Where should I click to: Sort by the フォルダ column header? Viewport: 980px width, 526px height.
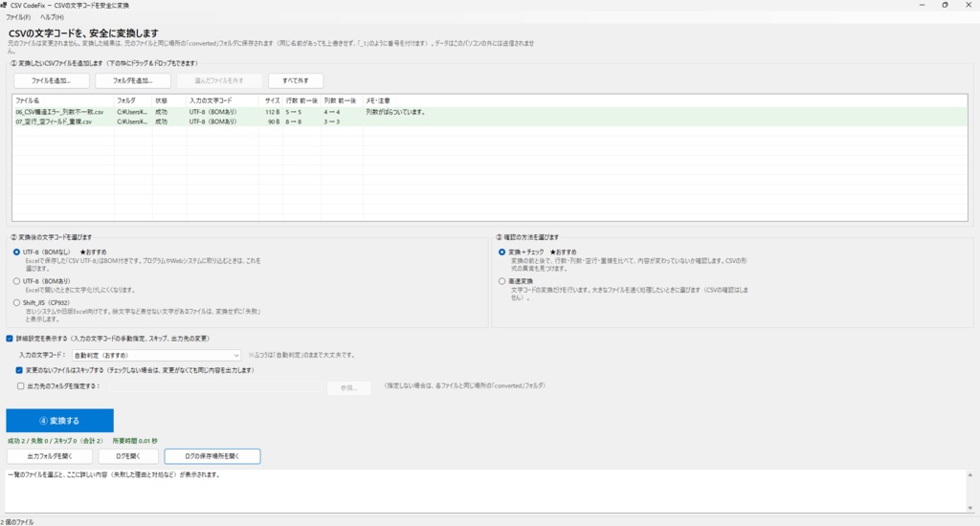click(133, 100)
